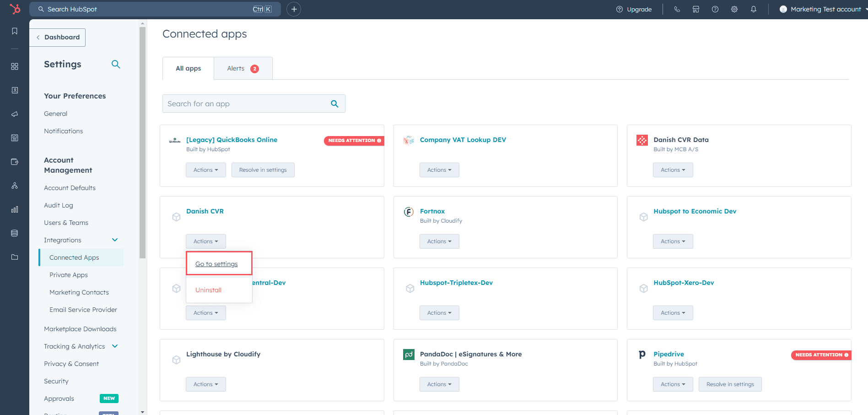This screenshot has width=868, height=415.
Task: Open the Reporting bar chart icon in left rail
Action: [15, 209]
